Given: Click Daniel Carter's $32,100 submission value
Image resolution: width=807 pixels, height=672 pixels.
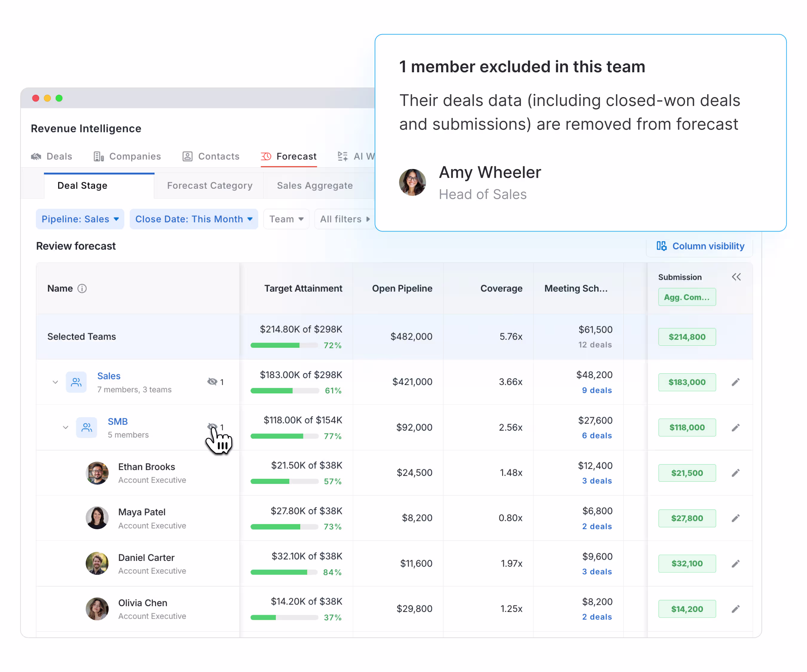Looking at the screenshot, I should coord(687,563).
